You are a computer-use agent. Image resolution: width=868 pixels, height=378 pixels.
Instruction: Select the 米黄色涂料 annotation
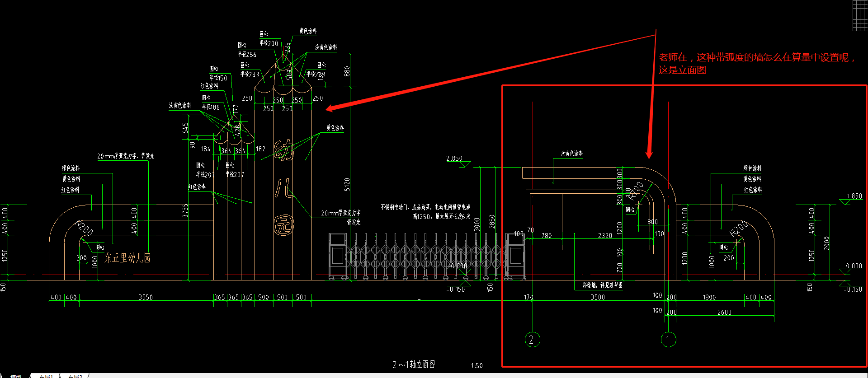(x=572, y=154)
